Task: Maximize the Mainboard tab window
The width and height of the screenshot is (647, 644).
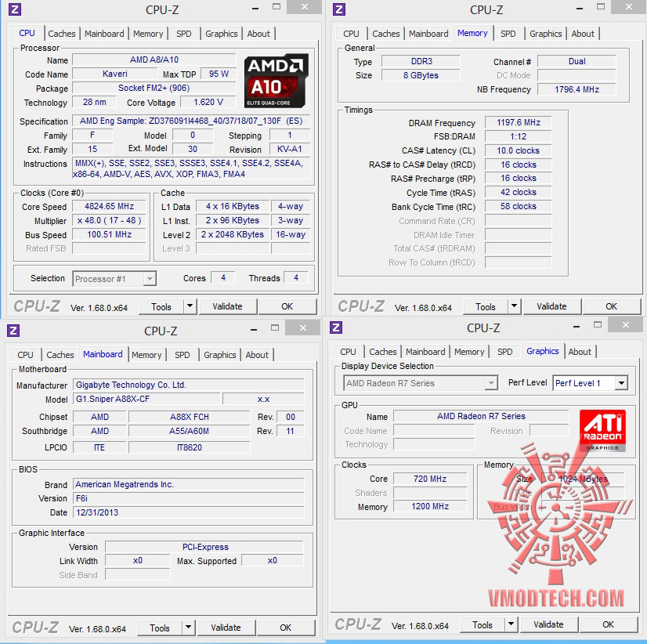Action: click(x=275, y=327)
